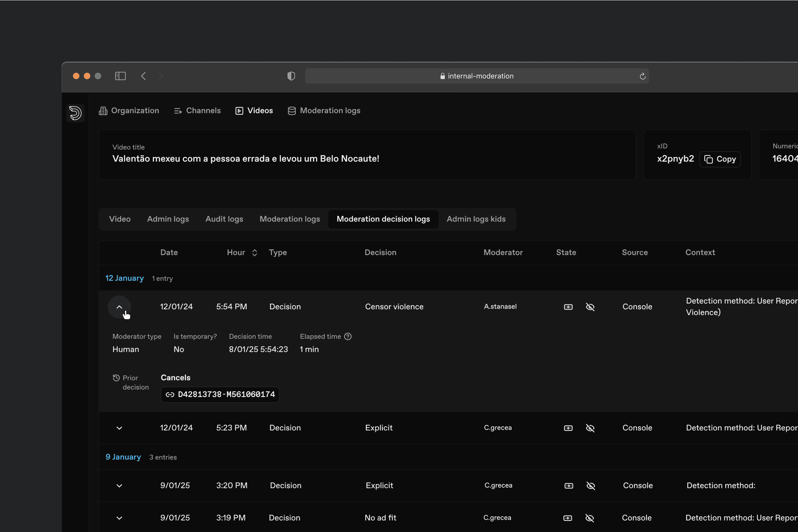
Task: Click the monetization icon in the 5:23 PM row
Action: pyautogui.click(x=568, y=428)
